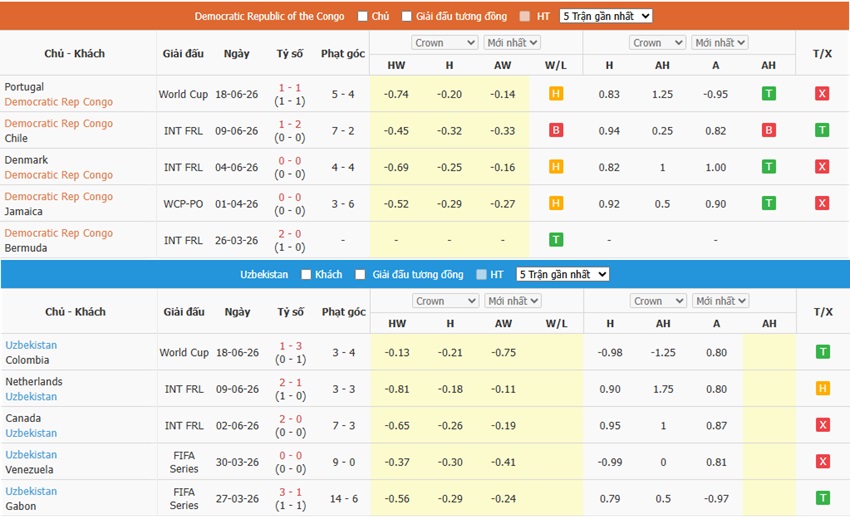Viewport: 850px width, 519px height.
Task: Expand the Mới nhất dropdown in Uzbekistan asian handicap
Action: pos(720,301)
